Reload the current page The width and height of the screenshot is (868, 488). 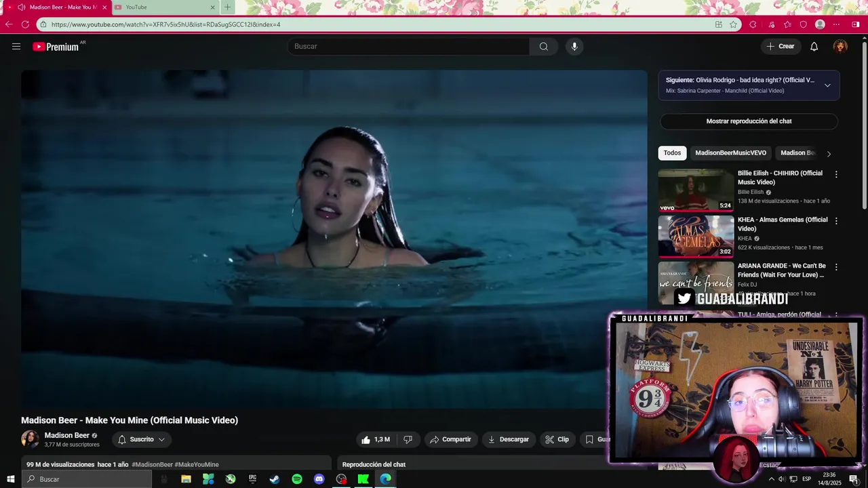(25, 24)
